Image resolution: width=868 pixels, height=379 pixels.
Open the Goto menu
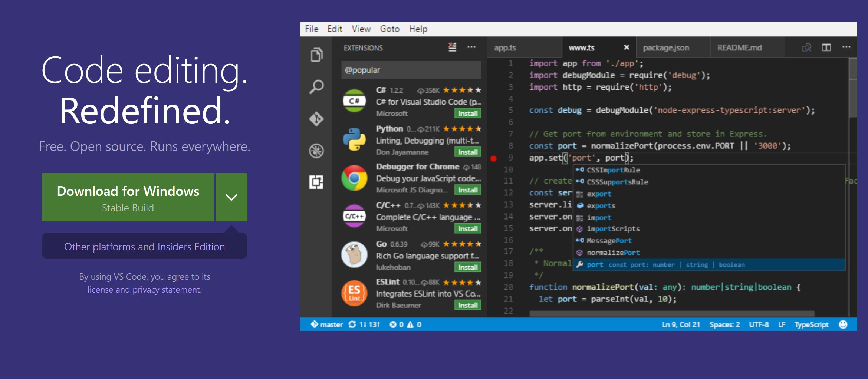[389, 29]
